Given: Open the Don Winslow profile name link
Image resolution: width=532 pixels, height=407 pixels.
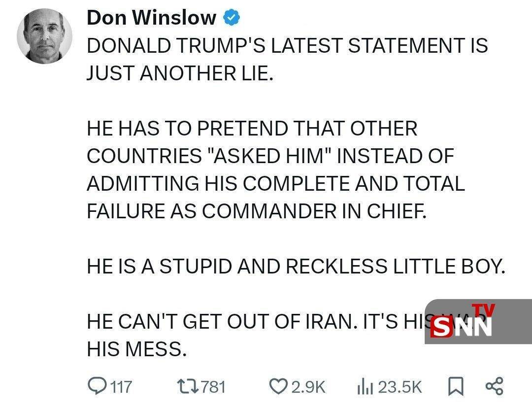Looking at the screenshot, I should click(x=151, y=18).
